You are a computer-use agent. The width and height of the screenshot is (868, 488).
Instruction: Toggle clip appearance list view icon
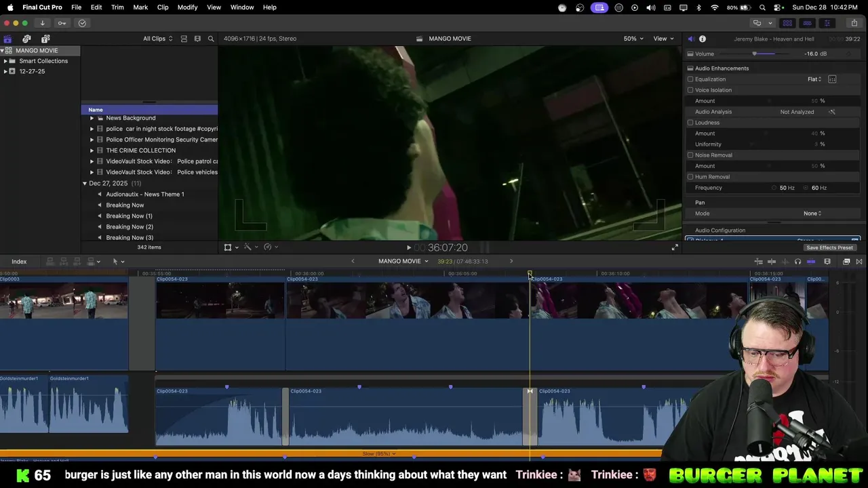point(184,39)
